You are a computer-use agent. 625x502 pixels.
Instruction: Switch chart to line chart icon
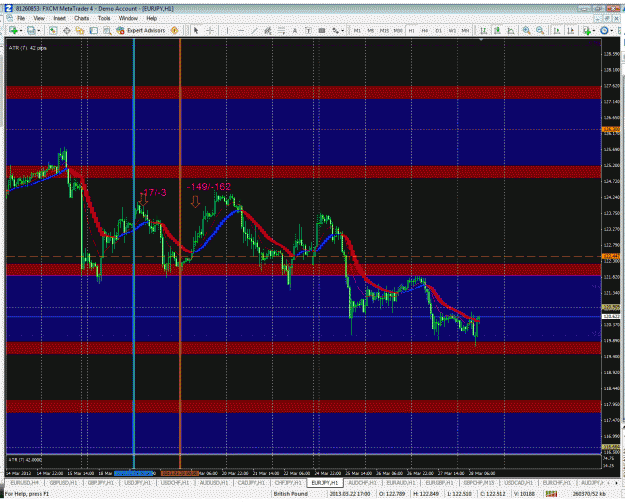511,30
